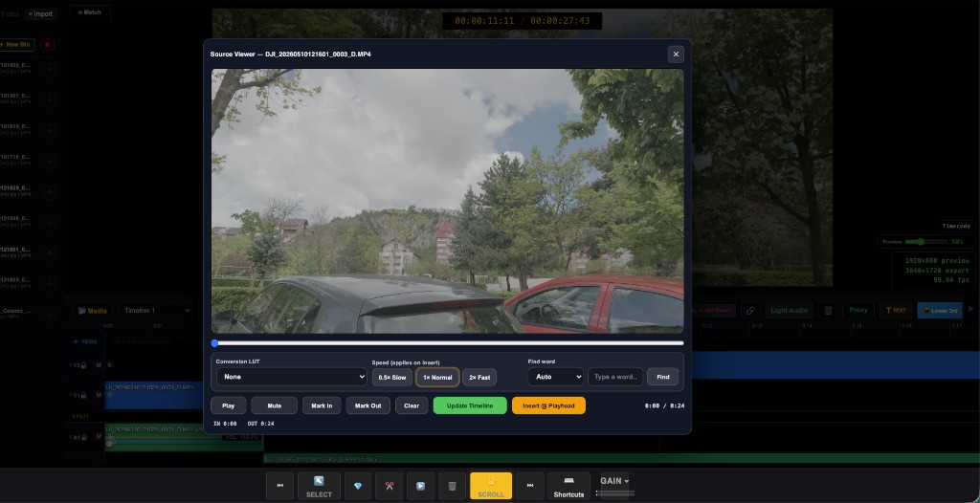The image size is (980, 503).
Task: Set speed to 0.5× Slow
Action: click(391, 378)
